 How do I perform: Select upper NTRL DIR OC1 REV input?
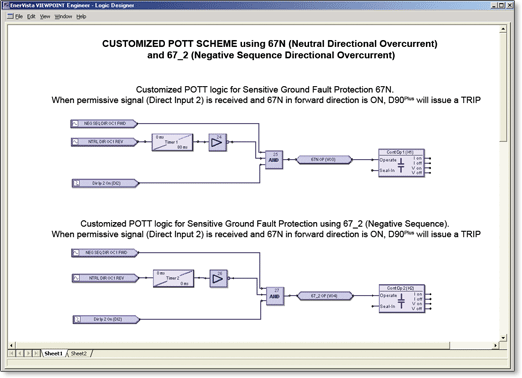coord(105,142)
